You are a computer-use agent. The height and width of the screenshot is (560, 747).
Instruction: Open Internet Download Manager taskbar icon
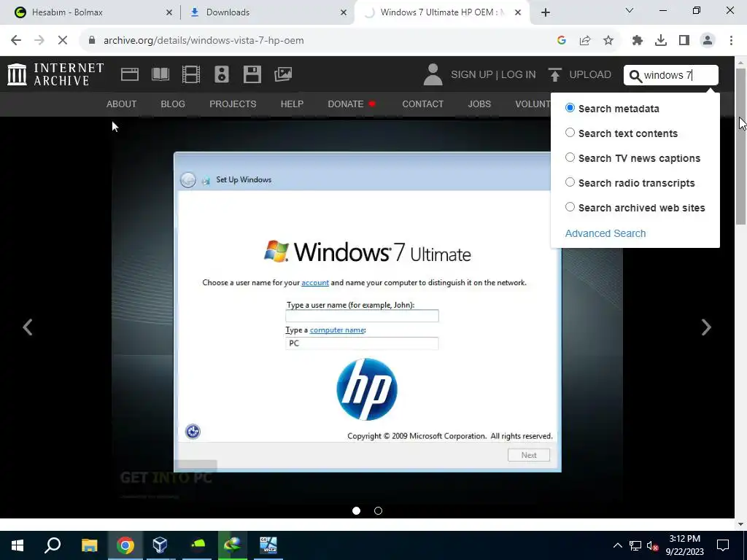[x=233, y=545]
